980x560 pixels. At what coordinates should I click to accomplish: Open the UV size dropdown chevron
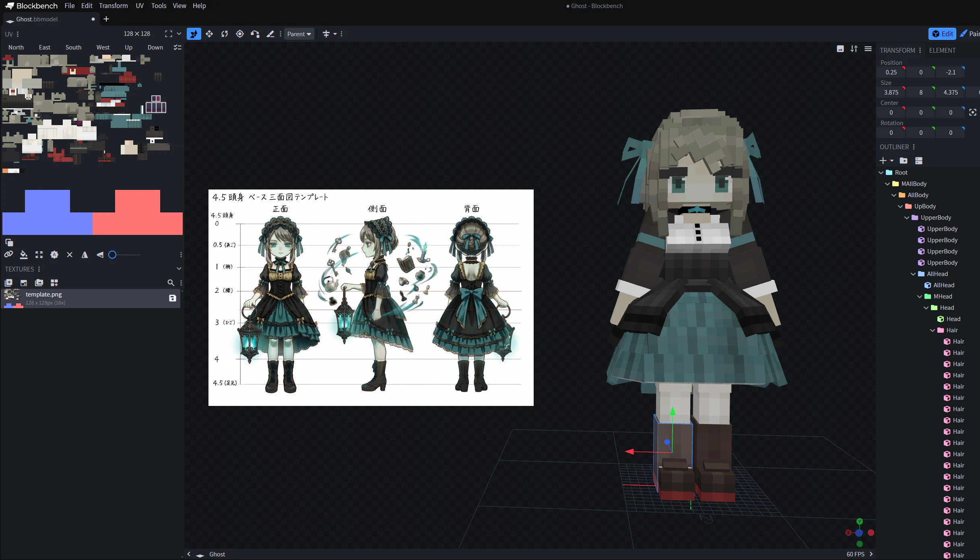click(x=179, y=34)
